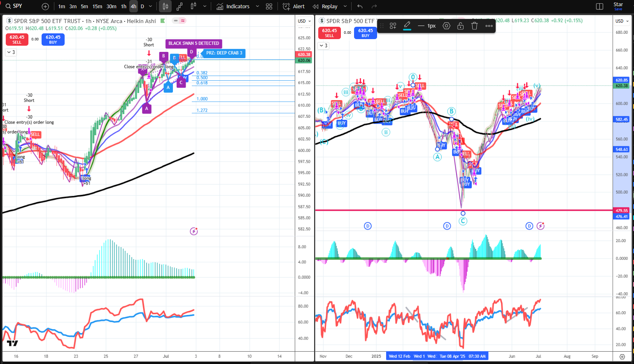Click left chart red 620.45 SELL button
The image size is (634, 364).
(17, 39)
